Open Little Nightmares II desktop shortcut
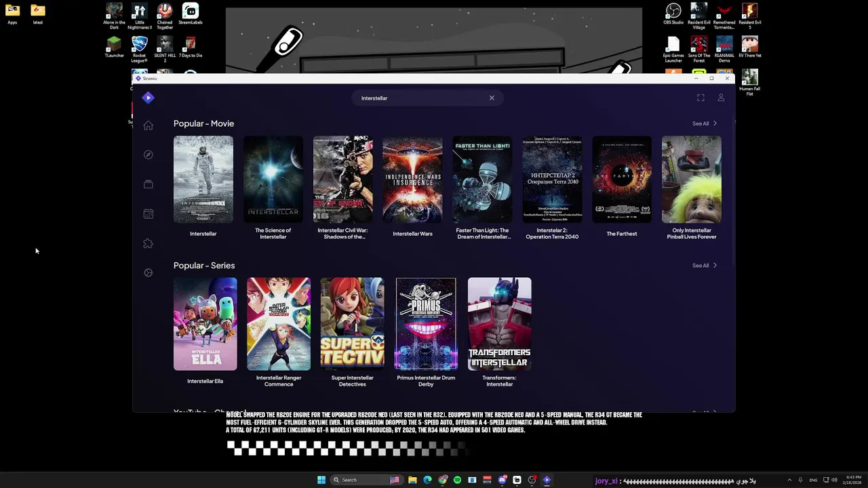Image resolution: width=868 pixels, height=488 pixels. point(139,16)
